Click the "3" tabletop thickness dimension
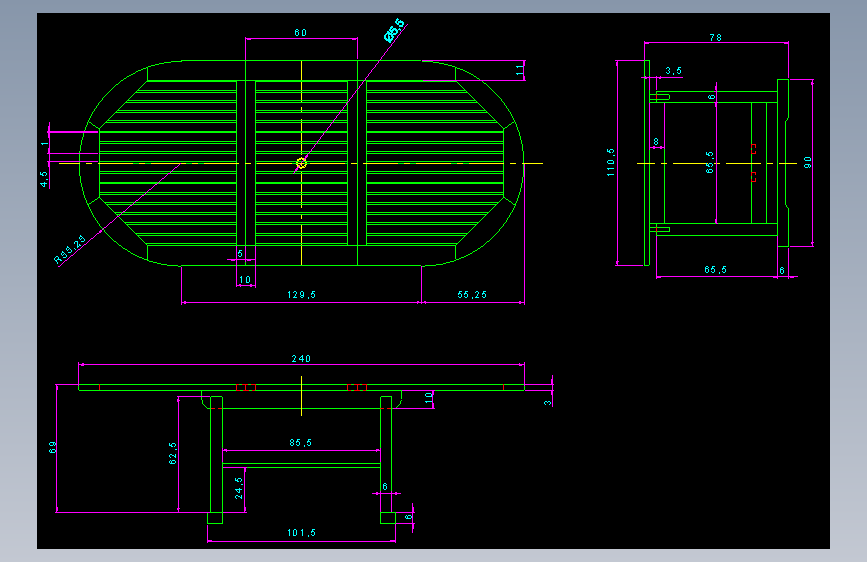Screen dimensions: 867x562 [x=547, y=403]
